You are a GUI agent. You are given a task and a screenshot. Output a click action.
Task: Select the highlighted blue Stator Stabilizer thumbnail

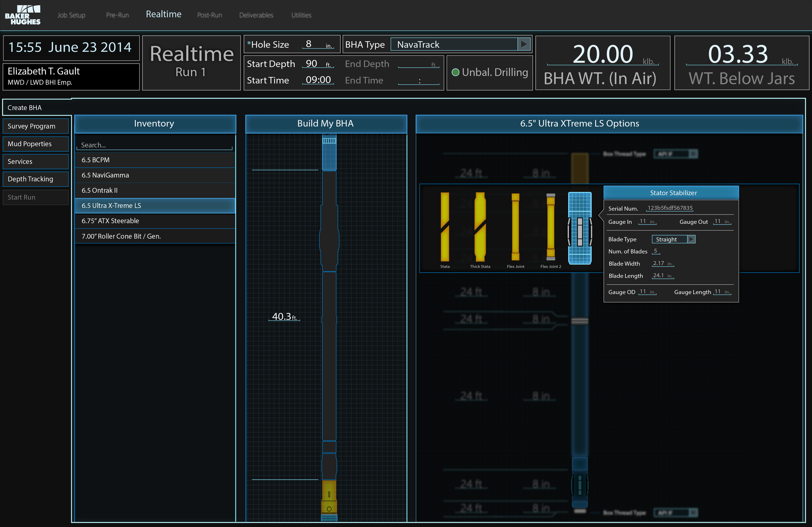click(x=580, y=228)
